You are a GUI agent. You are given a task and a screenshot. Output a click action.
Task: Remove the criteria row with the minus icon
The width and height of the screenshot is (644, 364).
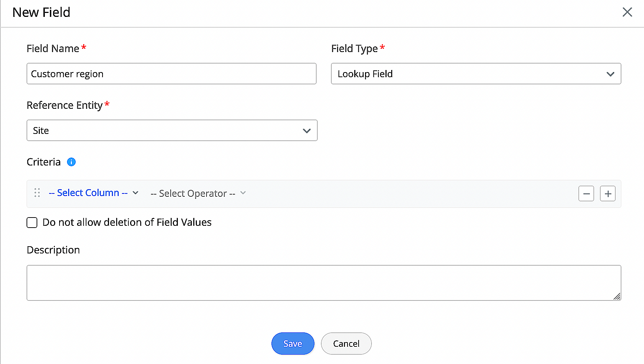(586, 193)
